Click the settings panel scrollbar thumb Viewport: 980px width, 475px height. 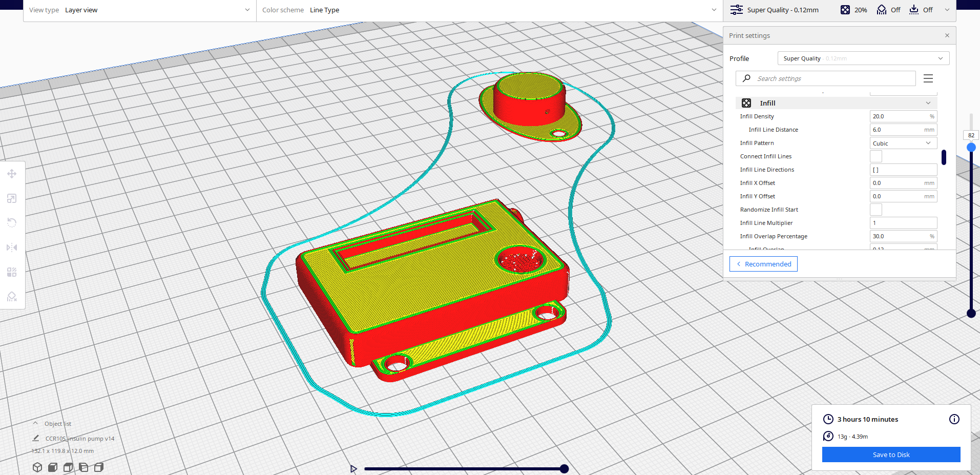coord(944,157)
